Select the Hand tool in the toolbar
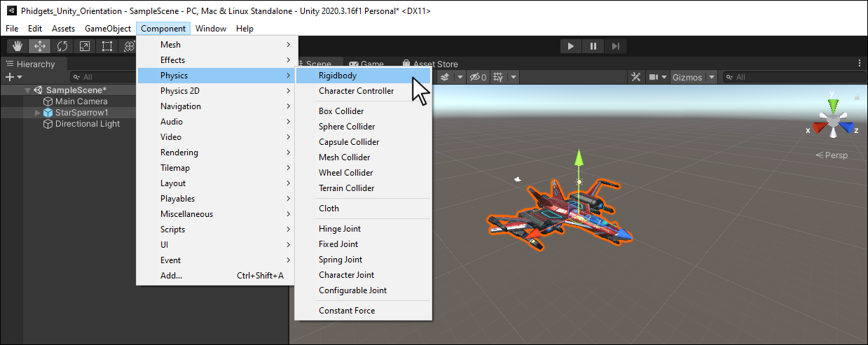The image size is (868, 345). coord(18,46)
